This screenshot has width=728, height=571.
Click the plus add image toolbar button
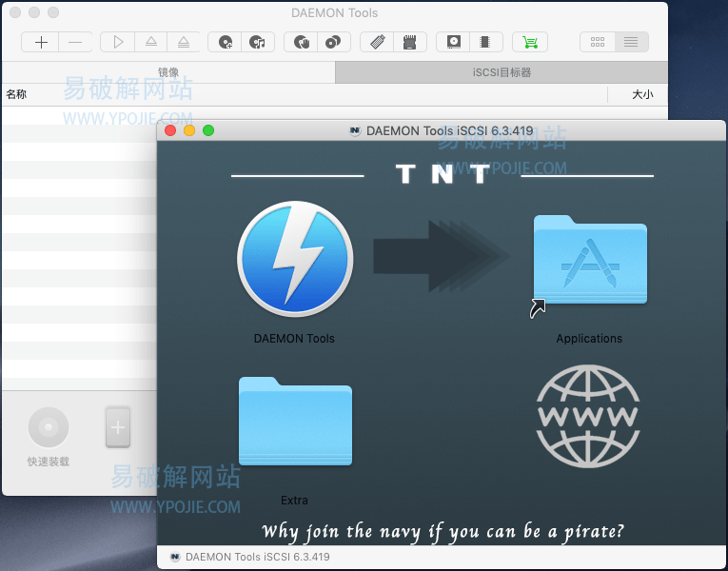[x=40, y=42]
